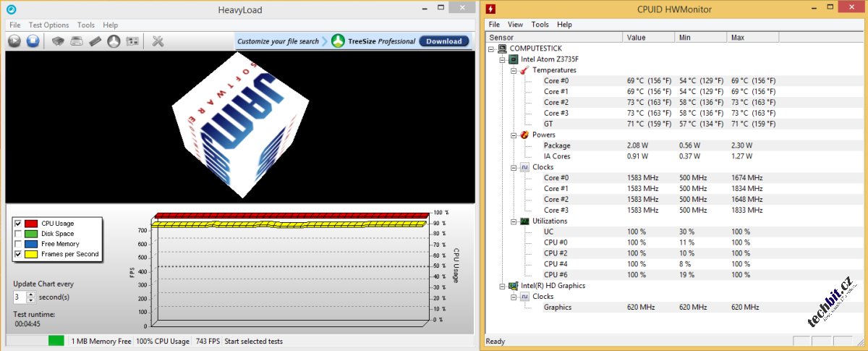Image resolution: width=868 pixels, height=351 pixels.
Task: Toggle the CPU stress chip icon
Action: (58, 41)
